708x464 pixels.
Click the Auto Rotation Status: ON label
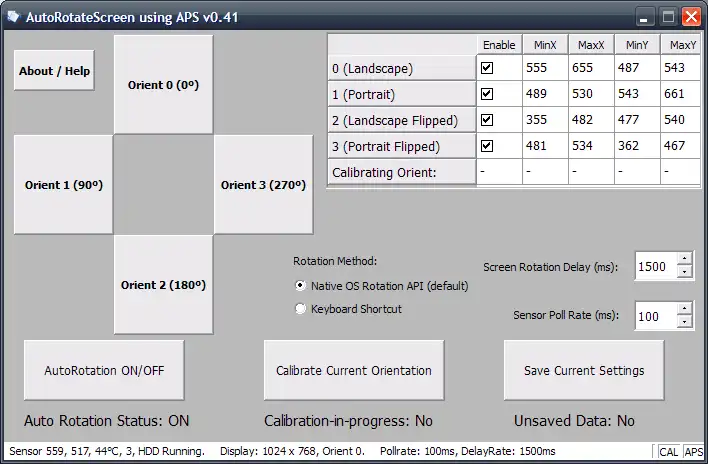(x=107, y=421)
